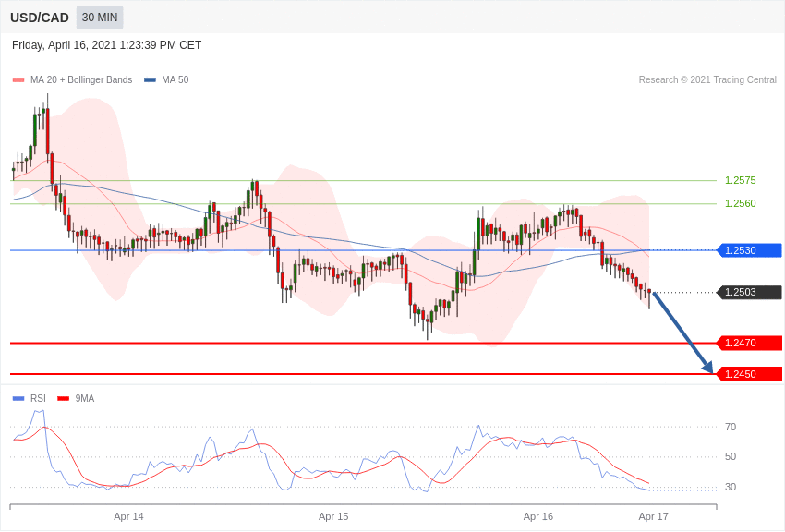Click the blue 1.2530 pivot price tag
This screenshot has height=532, width=785.
click(x=749, y=250)
